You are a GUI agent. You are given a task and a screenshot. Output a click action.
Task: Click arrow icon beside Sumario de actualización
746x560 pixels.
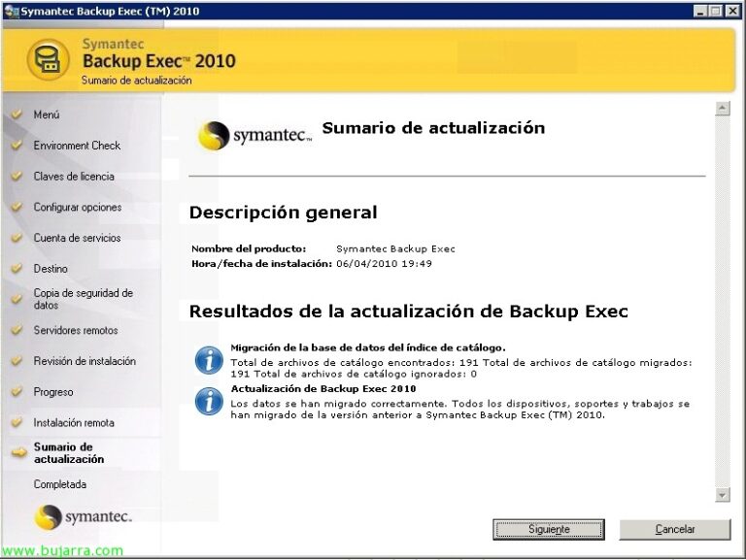19,452
